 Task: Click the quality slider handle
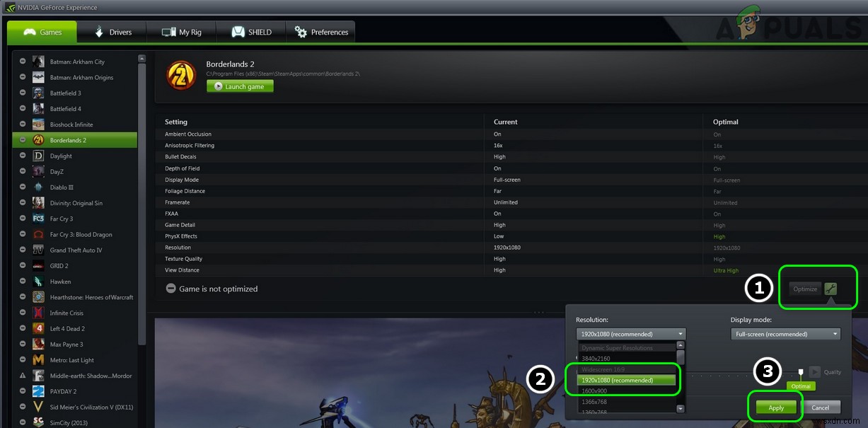[x=801, y=372]
